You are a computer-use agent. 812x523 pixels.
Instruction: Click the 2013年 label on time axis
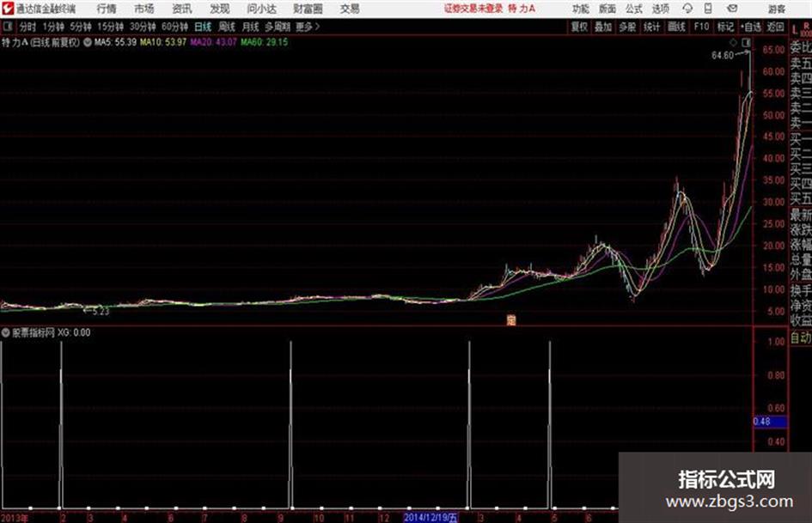tap(15, 518)
